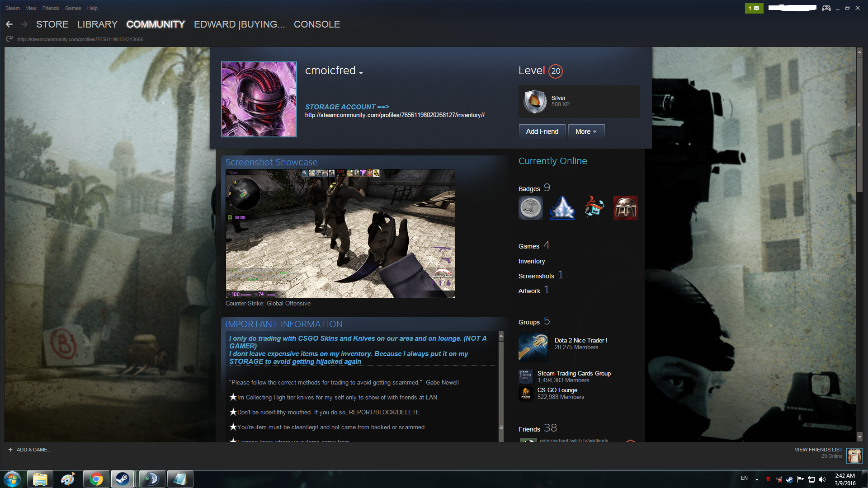Click the Inventory link
The height and width of the screenshot is (488, 868).
532,261
